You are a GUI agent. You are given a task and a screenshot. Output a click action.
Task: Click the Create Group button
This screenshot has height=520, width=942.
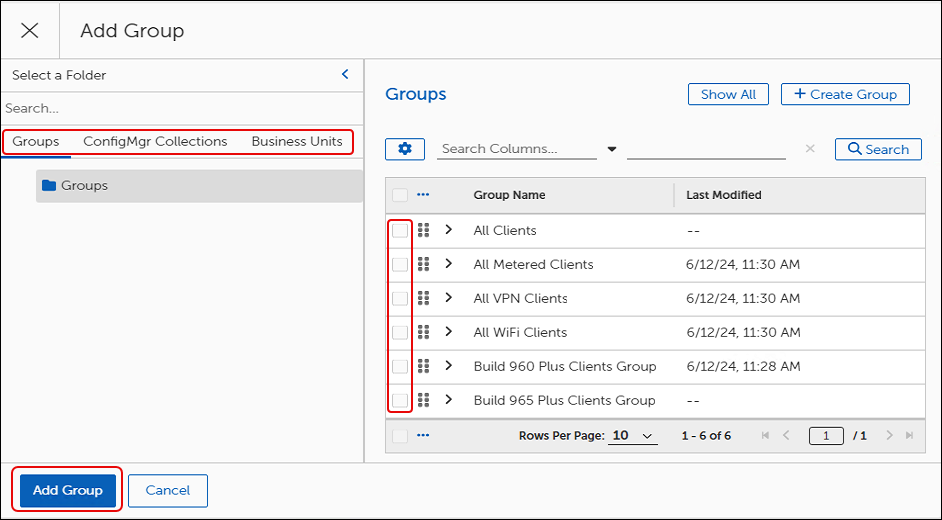coord(845,94)
